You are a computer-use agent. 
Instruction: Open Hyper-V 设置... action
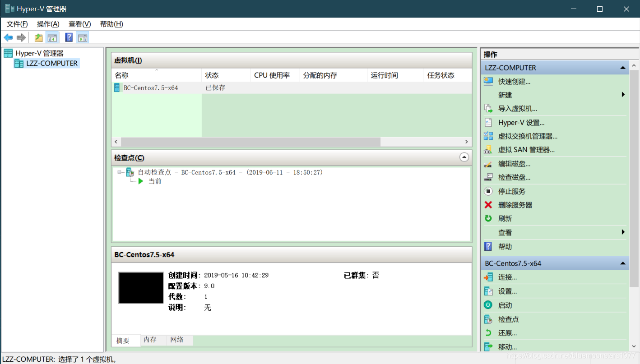click(x=521, y=123)
